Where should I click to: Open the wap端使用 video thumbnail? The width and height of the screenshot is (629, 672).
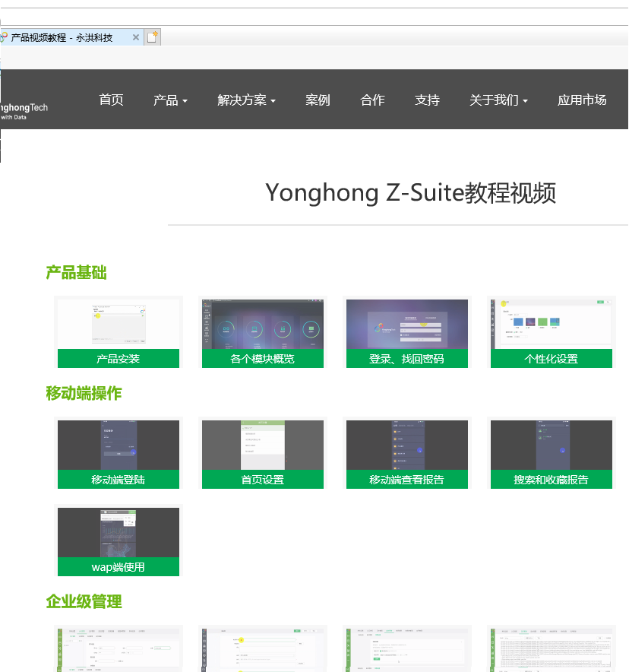[119, 532]
